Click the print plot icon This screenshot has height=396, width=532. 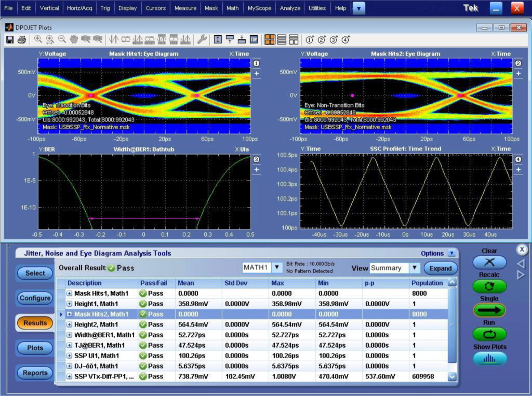tap(22, 39)
